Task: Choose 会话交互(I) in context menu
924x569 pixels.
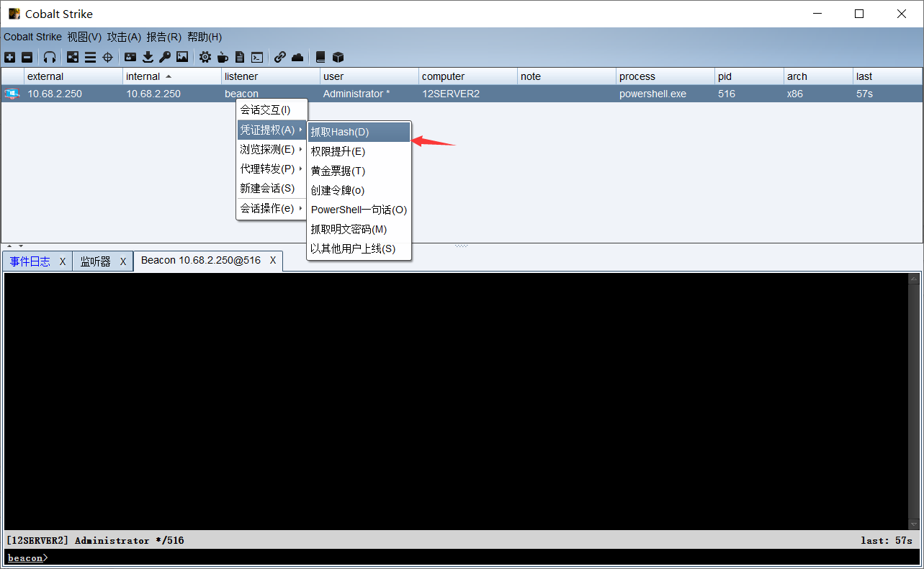Action: point(272,110)
